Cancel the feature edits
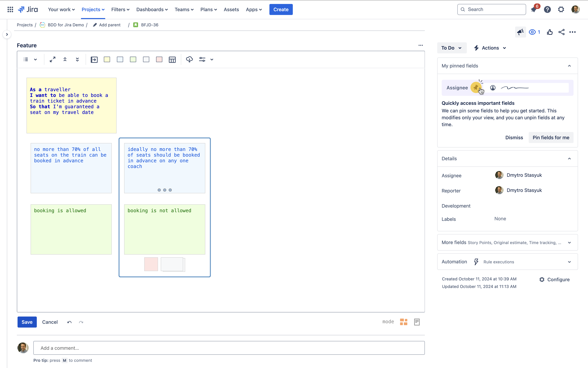The image size is (588, 368). (50, 322)
